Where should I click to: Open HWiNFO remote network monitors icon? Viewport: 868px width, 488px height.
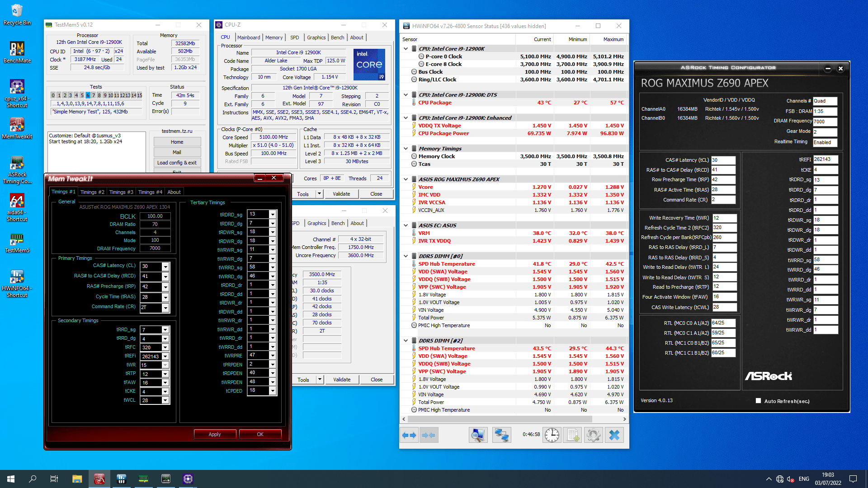pos(502,435)
